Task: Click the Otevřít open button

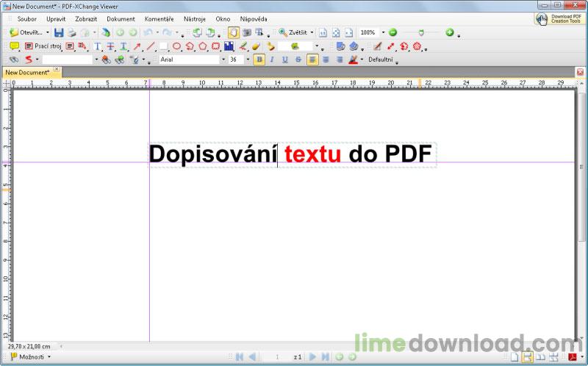Action: [x=26, y=32]
